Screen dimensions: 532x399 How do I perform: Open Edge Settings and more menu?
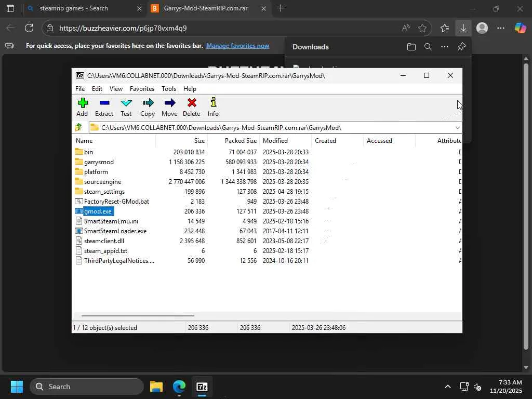coord(501,28)
